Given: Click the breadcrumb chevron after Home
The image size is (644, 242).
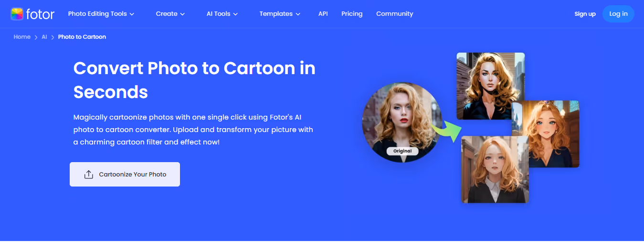Looking at the screenshot, I should click(36, 37).
